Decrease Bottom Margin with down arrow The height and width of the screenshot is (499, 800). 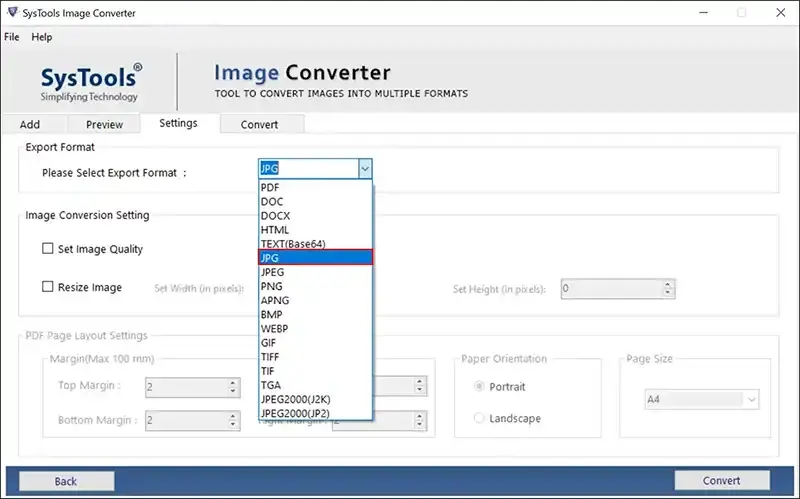pyautogui.click(x=233, y=426)
